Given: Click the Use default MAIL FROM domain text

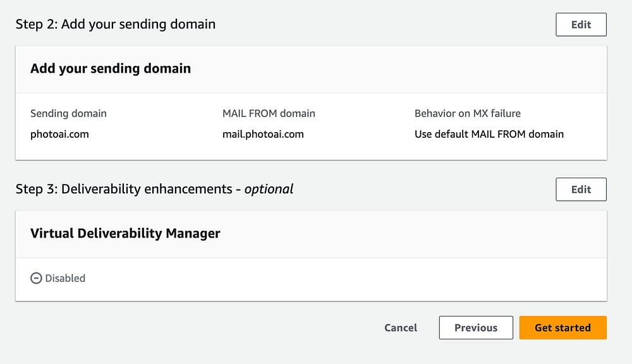Looking at the screenshot, I should pyautogui.click(x=489, y=134).
